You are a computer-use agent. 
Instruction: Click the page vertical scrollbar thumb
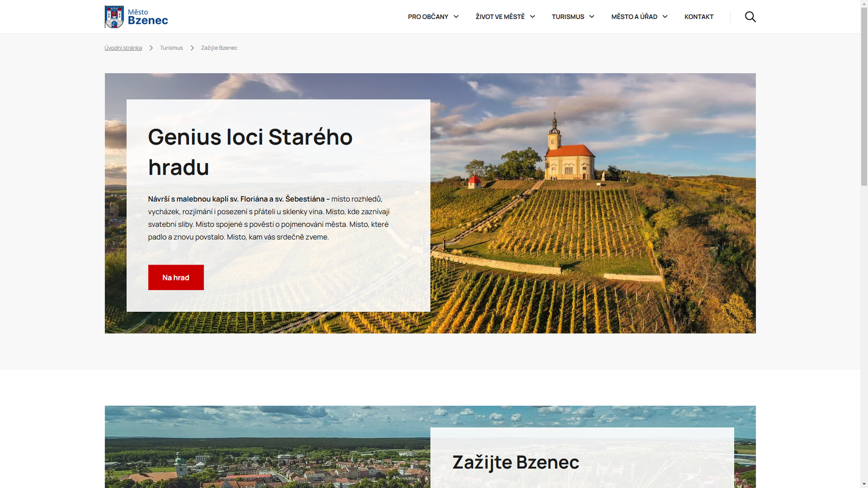click(x=864, y=97)
